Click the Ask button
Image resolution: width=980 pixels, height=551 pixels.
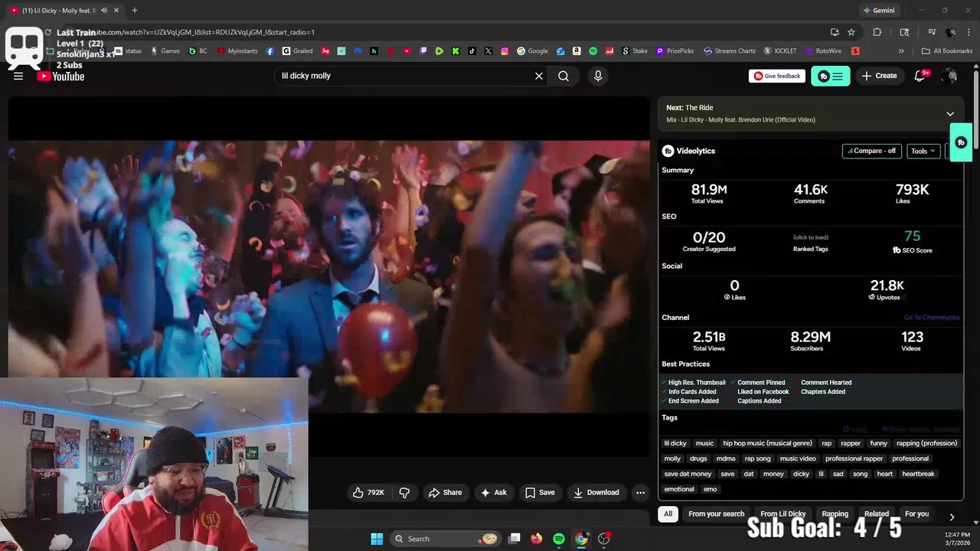[x=493, y=492]
